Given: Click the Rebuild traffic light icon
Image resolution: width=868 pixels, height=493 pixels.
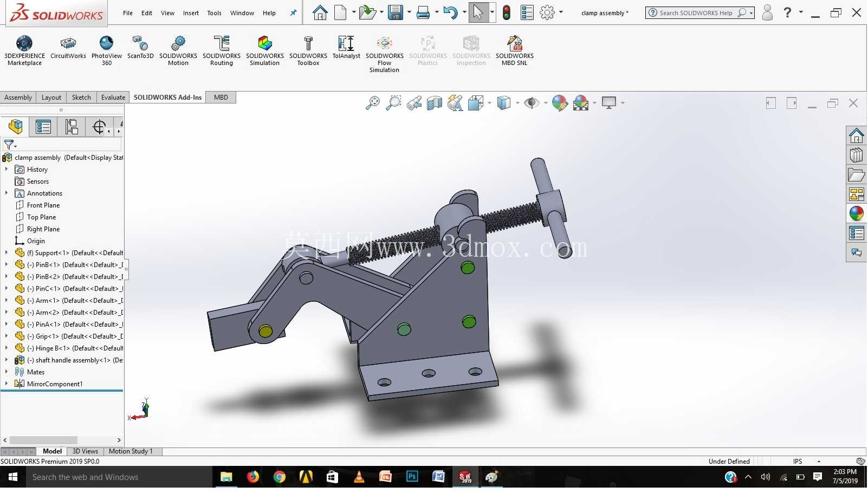Looking at the screenshot, I should (x=507, y=12).
